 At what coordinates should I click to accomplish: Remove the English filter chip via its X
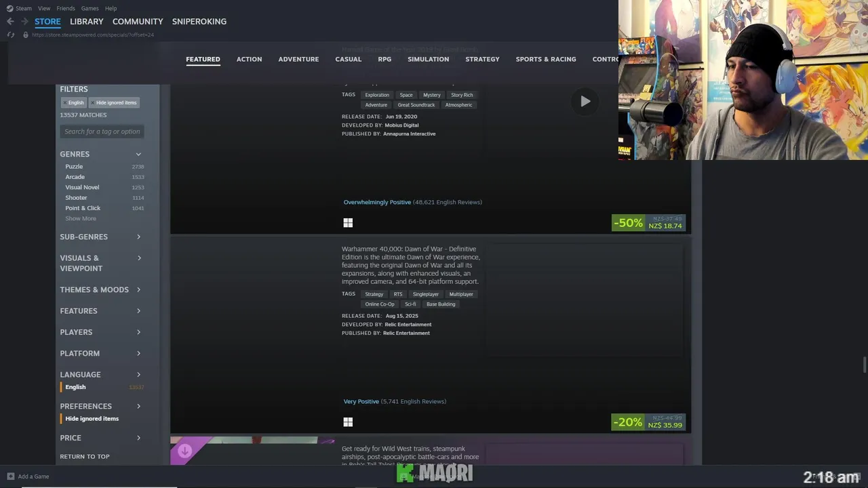[x=64, y=103]
